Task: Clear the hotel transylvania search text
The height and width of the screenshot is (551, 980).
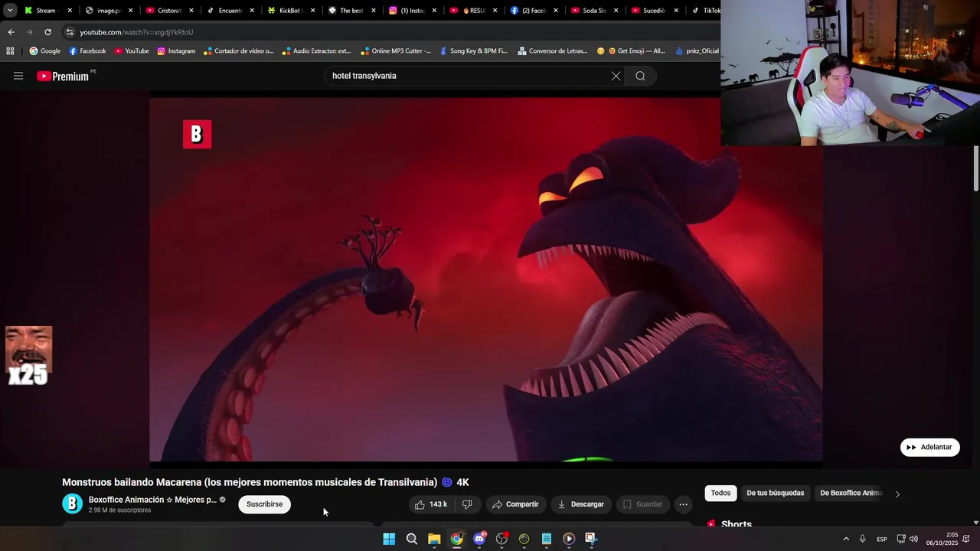Action: 616,76
